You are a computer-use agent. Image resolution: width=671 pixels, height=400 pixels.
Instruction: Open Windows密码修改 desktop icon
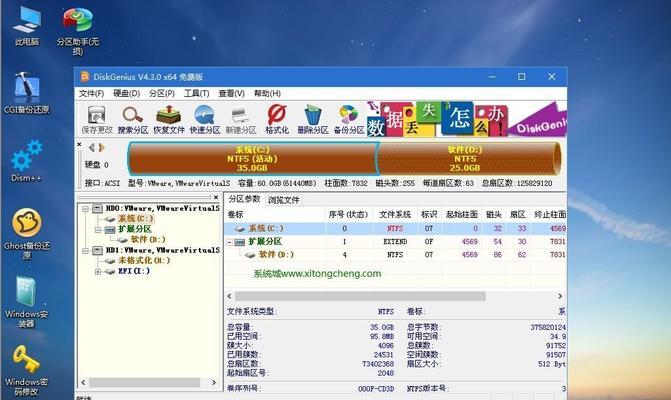point(27,370)
